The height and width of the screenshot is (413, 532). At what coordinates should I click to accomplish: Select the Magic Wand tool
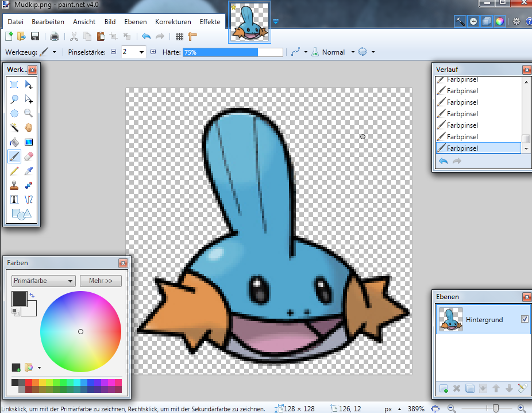[x=14, y=128]
